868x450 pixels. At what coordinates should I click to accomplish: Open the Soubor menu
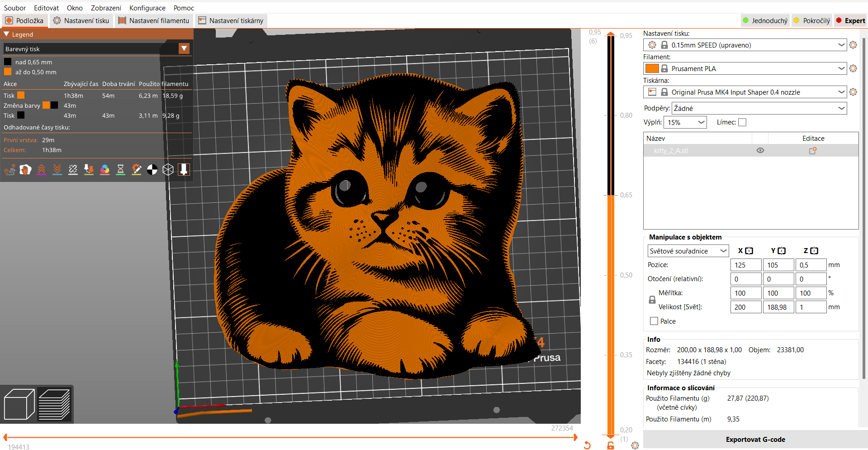(15, 8)
